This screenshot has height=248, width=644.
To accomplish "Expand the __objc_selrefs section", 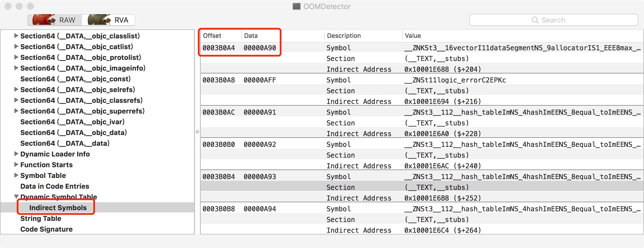I will pyautogui.click(x=16, y=90).
